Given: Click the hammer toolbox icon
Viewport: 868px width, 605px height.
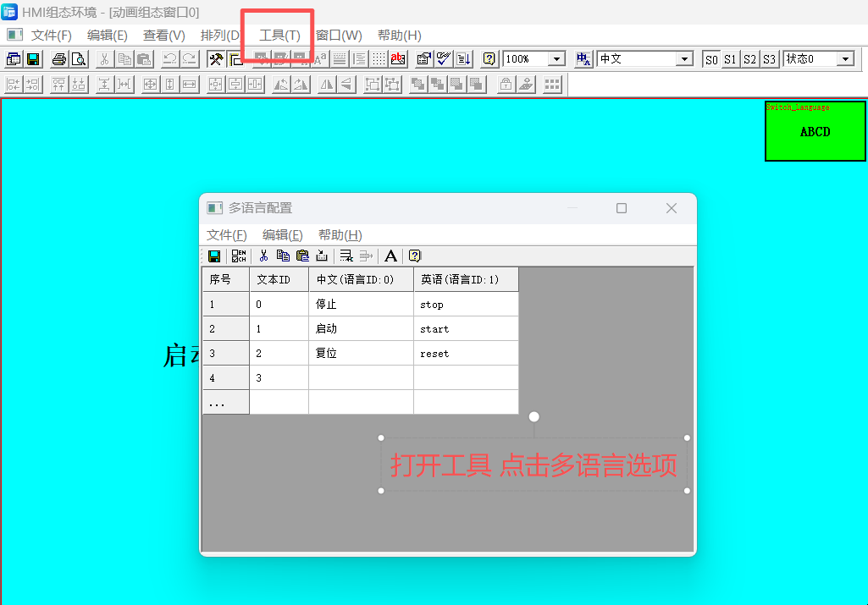Looking at the screenshot, I should [x=215, y=58].
